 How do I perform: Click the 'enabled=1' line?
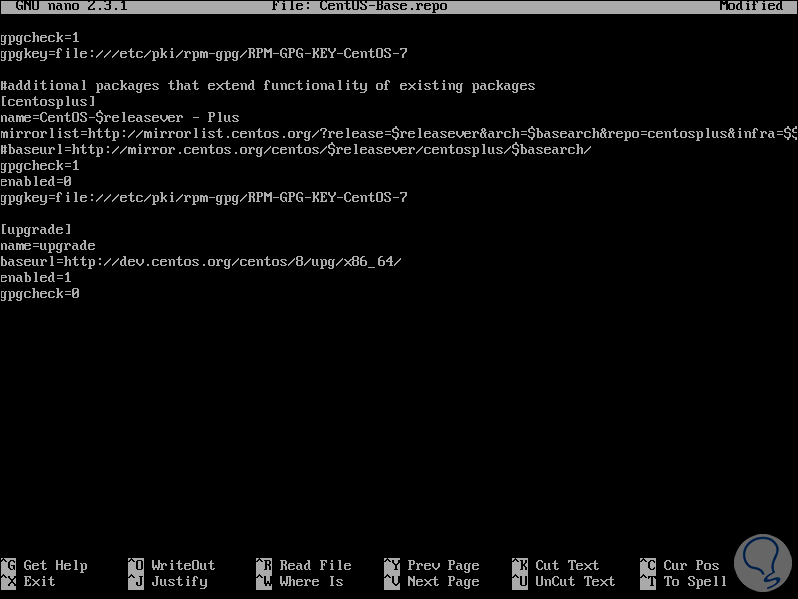click(36, 277)
